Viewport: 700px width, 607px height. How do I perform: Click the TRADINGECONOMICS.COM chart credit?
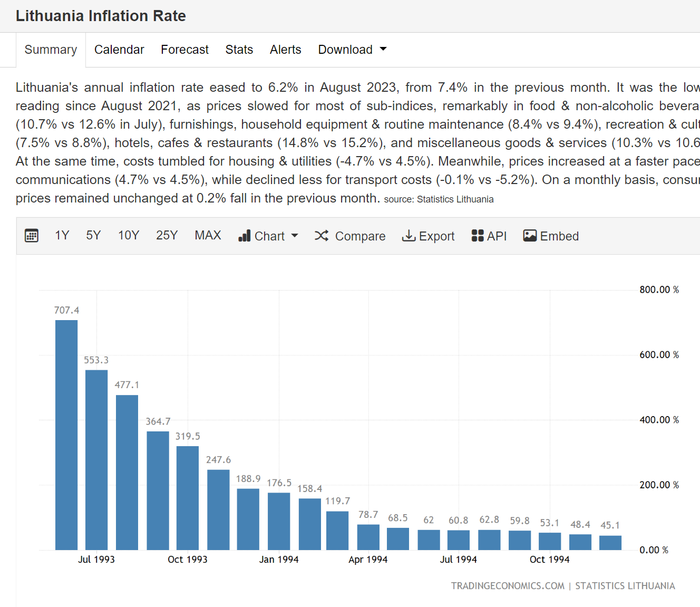point(508,586)
